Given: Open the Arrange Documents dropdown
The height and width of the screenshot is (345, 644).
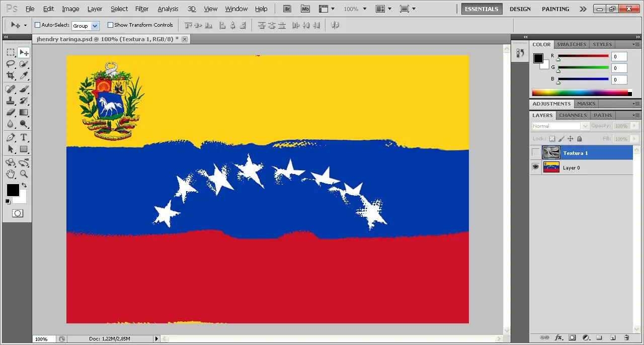Looking at the screenshot, I should [x=384, y=9].
